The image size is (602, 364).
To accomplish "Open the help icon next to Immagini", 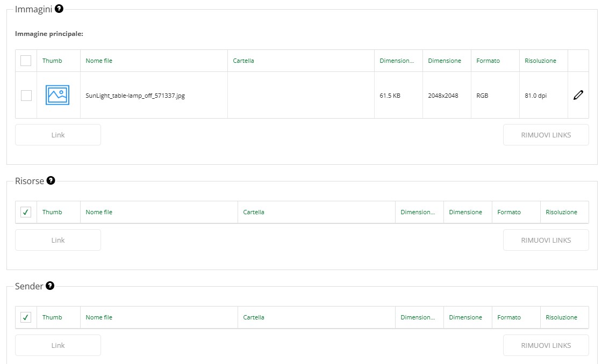I will click(59, 9).
